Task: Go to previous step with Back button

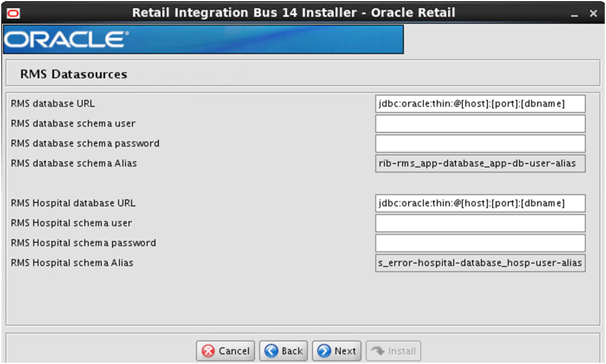Action: pyautogui.click(x=284, y=351)
